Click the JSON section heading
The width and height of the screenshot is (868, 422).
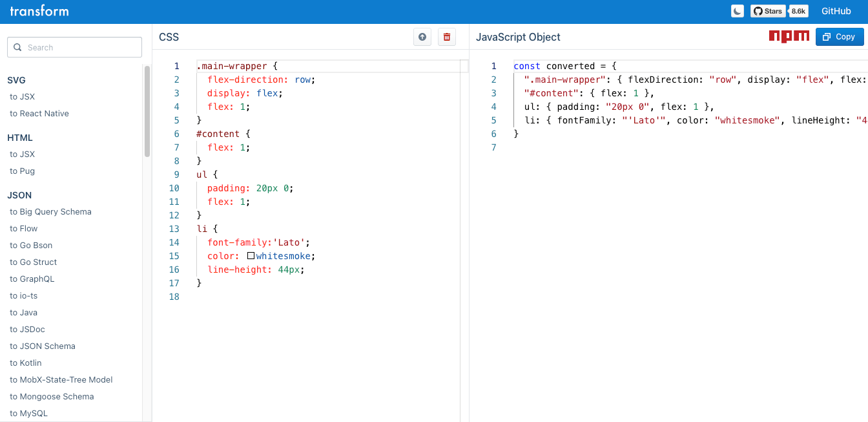(19, 195)
